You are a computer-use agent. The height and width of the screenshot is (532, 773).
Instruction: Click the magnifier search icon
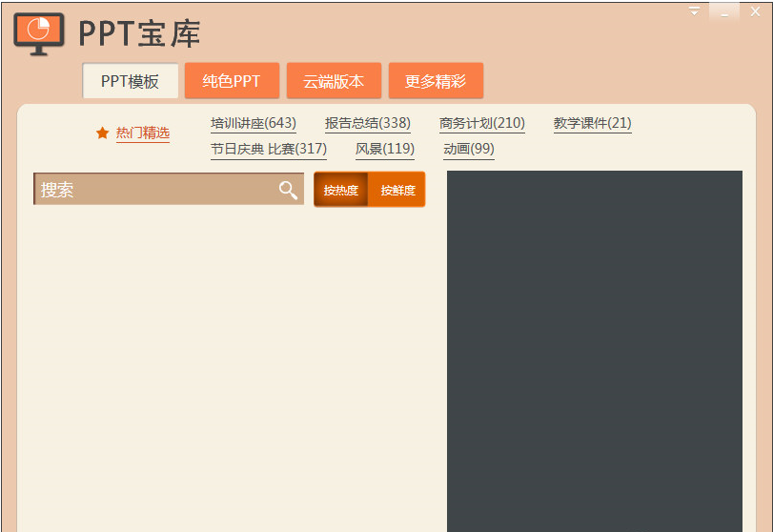tap(288, 190)
